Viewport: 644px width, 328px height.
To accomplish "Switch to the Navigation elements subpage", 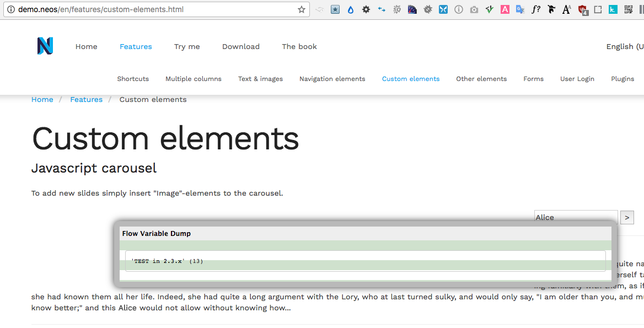I will (x=332, y=79).
